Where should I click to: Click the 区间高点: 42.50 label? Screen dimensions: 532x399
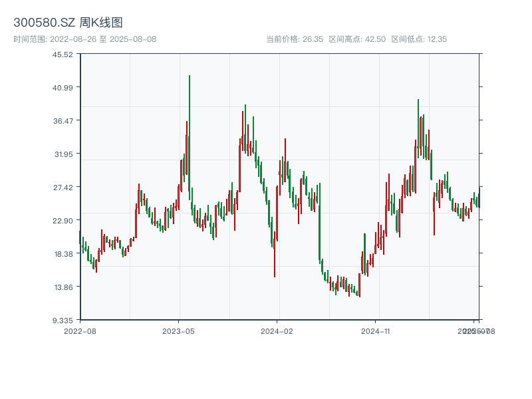point(357,39)
